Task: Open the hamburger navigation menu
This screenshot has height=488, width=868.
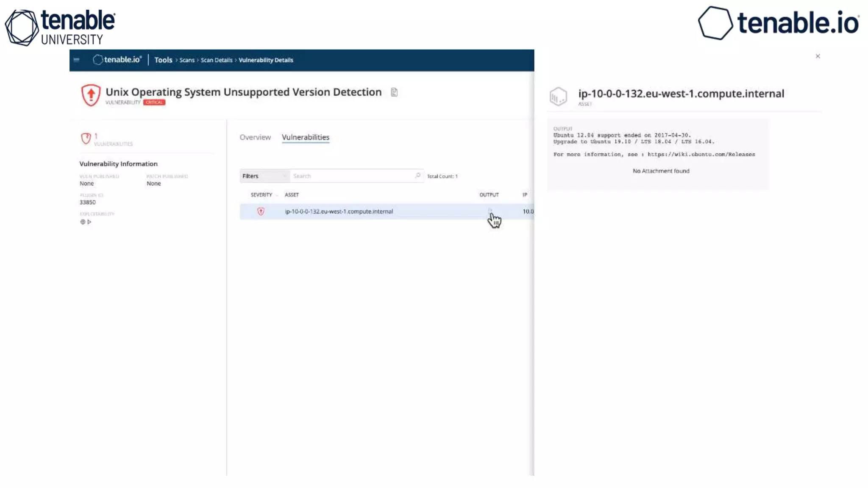Action: [76, 60]
